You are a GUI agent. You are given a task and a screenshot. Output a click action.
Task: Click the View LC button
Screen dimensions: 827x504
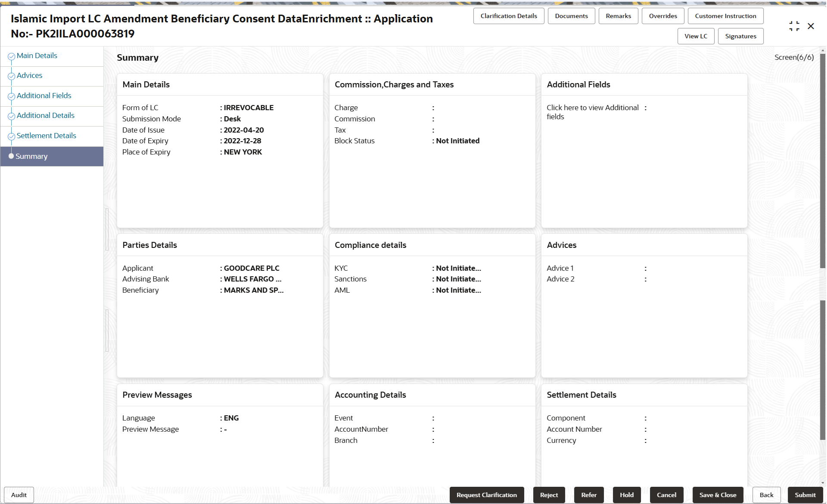pyautogui.click(x=696, y=36)
